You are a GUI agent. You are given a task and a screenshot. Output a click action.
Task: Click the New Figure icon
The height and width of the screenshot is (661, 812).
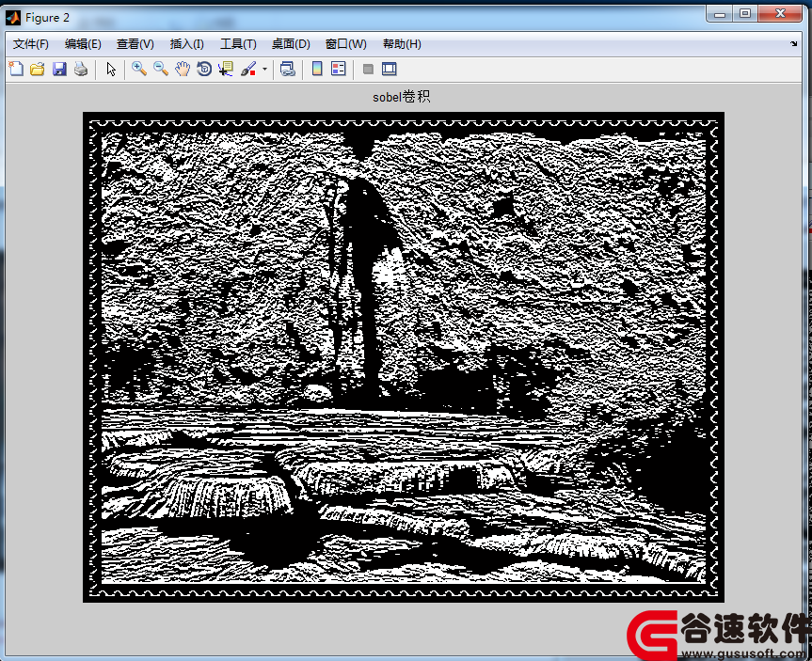click(16, 69)
